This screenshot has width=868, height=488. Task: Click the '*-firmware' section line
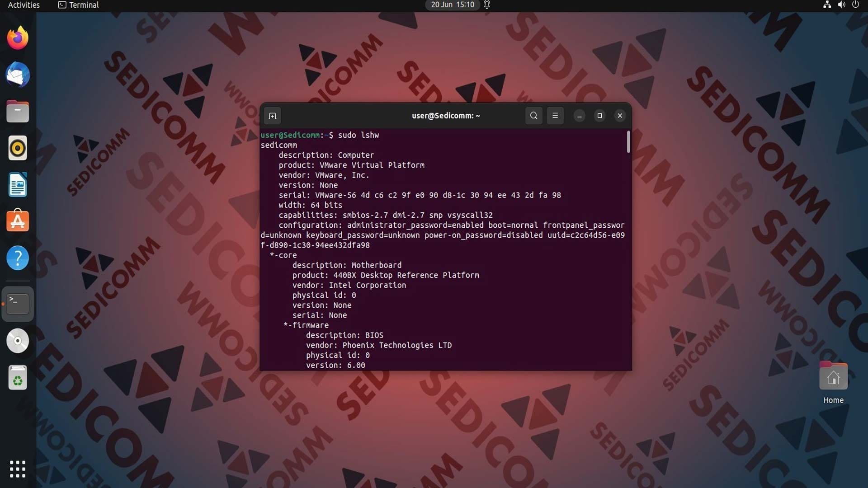306,325
